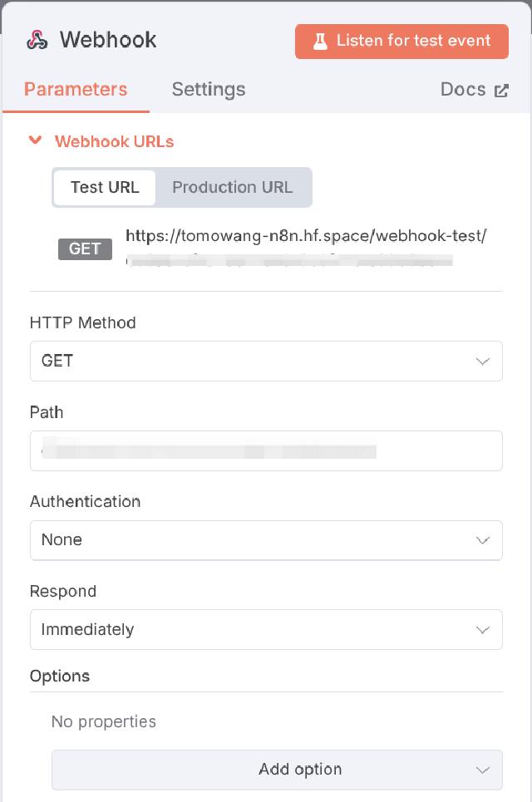Click the flask icon on the Listen button
The image size is (532, 802).
[320, 41]
